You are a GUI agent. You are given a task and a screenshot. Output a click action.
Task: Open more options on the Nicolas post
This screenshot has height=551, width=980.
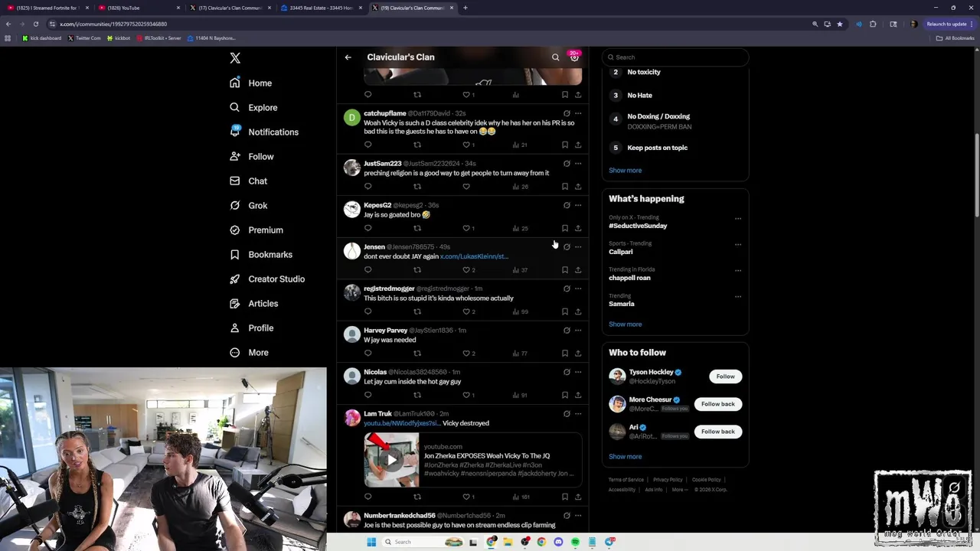[x=578, y=372]
